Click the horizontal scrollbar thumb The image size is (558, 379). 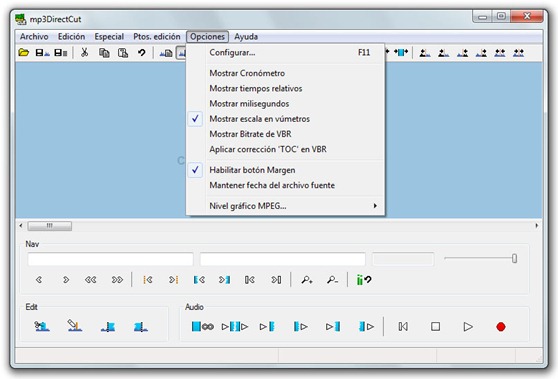tap(50, 226)
